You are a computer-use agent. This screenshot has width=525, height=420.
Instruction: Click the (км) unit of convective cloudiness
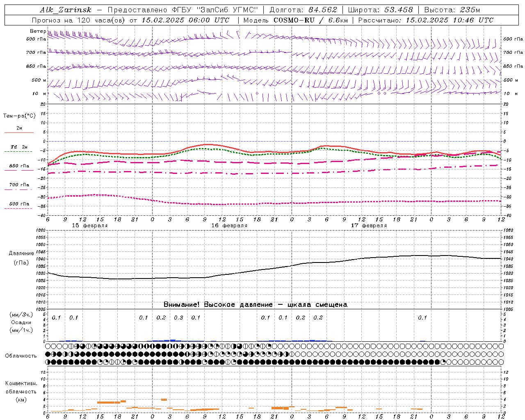21,399
